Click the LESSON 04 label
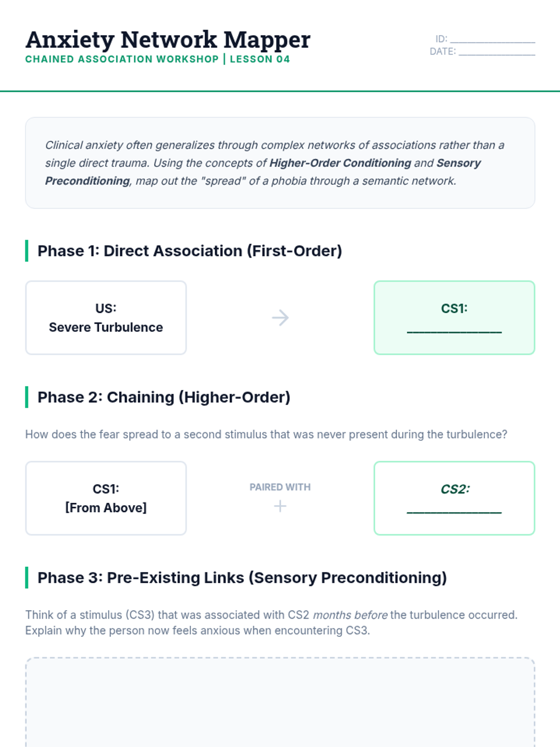This screenshot has height=747, width=560. [259, 59]
